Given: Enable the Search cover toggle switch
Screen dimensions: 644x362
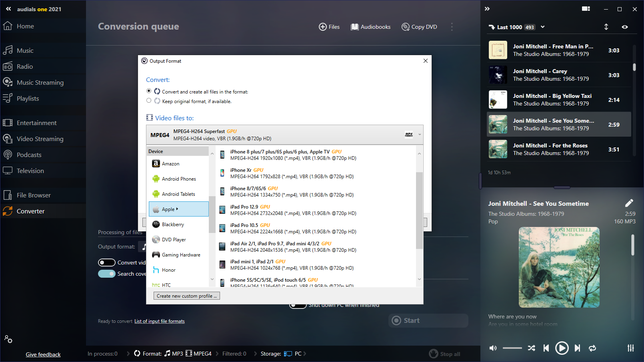Looking at the screenshot, I should pos(107,274).
